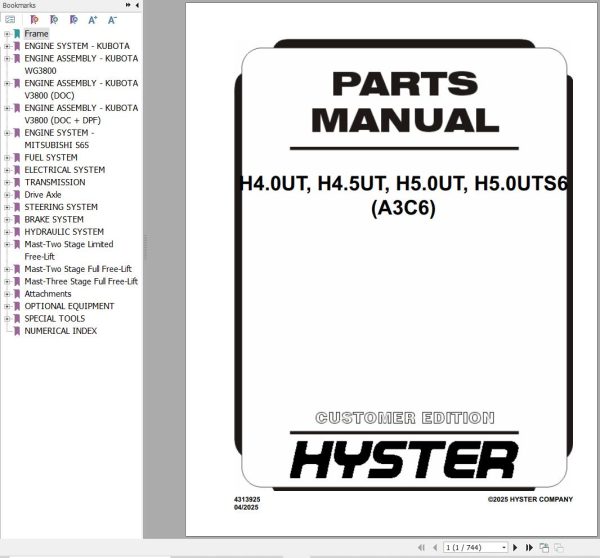Open Mast-Two Stage Limited Free-Lift bookmark
Screen dimensions: 600x558
(69, 250)
